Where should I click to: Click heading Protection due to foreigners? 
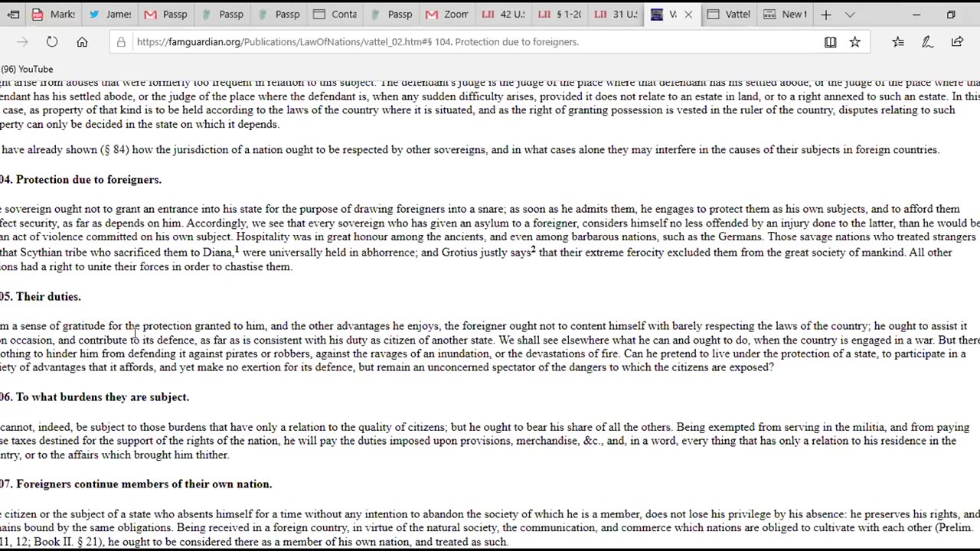[88, 180]
